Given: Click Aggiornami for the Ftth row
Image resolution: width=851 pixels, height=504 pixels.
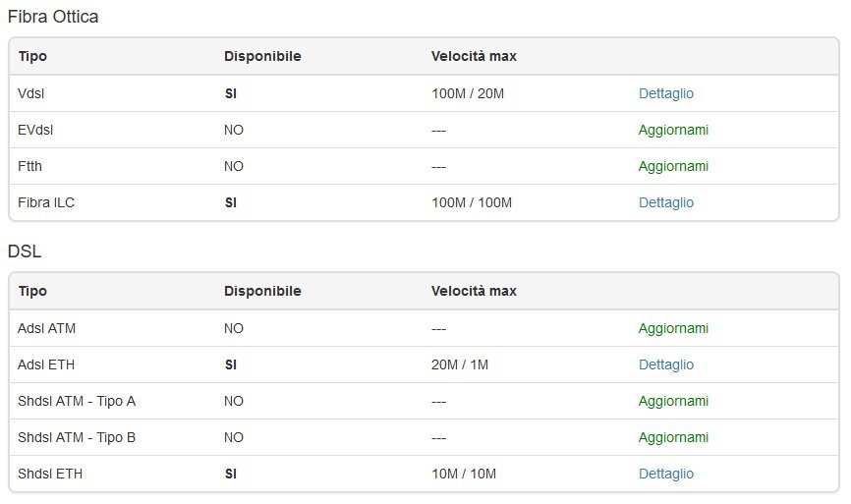Looking at the screenshot, I should (673, 166).
